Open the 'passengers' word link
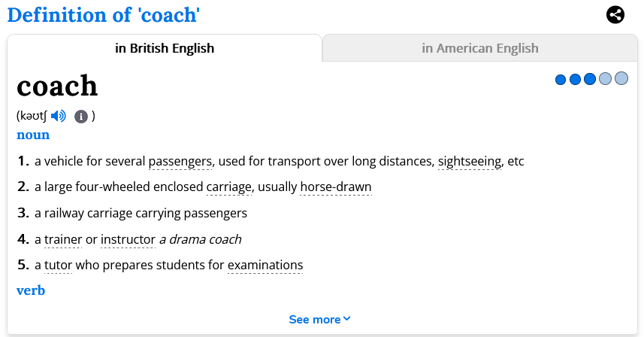The width and height of the screenshot is (644, 337). pos(180,161)
